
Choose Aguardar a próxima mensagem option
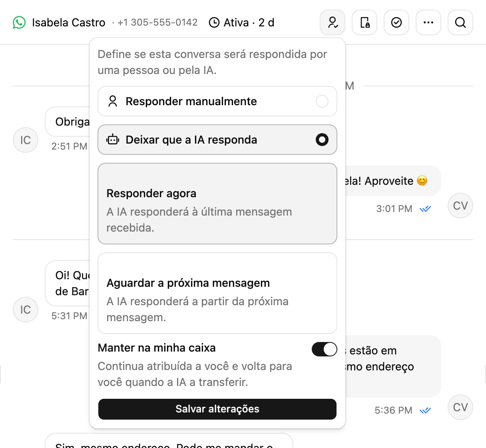[217, 293]
